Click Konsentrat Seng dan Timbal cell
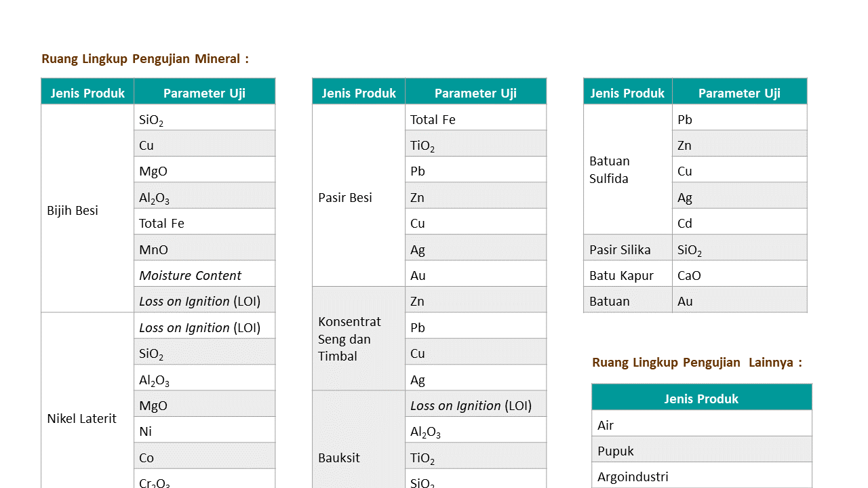 (358, 339)
